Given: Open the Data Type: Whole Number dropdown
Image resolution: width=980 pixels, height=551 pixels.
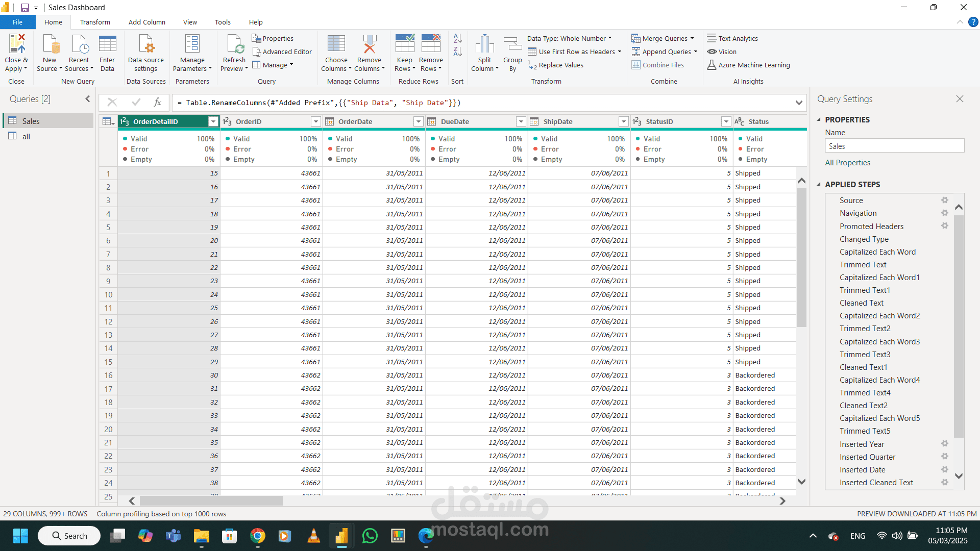Looking at the screenshot, I should (x=569, y=38).
